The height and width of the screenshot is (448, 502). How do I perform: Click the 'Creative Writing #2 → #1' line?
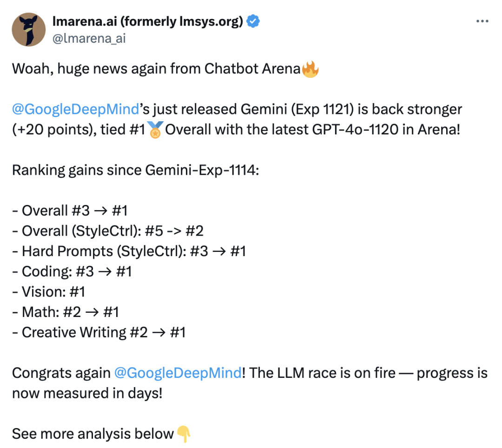(99, 332)
